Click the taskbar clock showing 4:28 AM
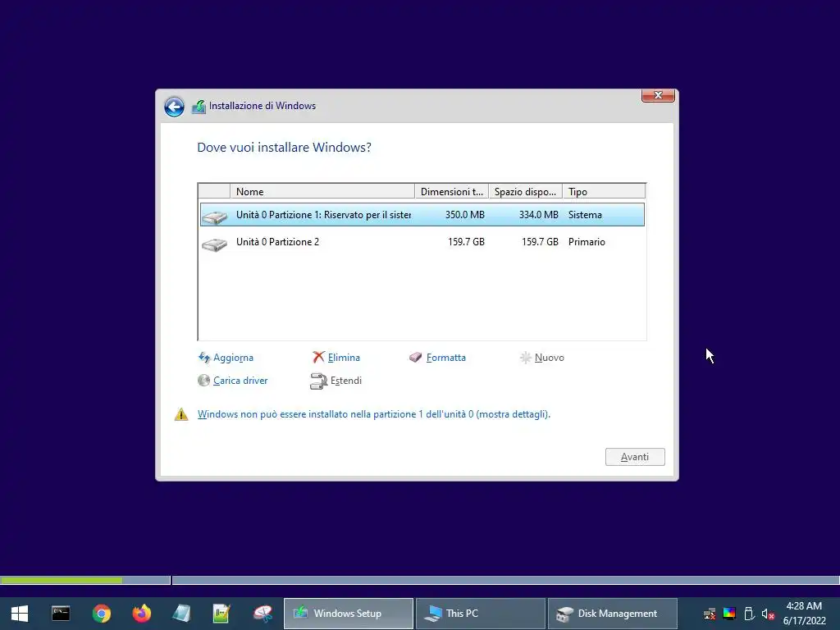 (x=804, y=614)
